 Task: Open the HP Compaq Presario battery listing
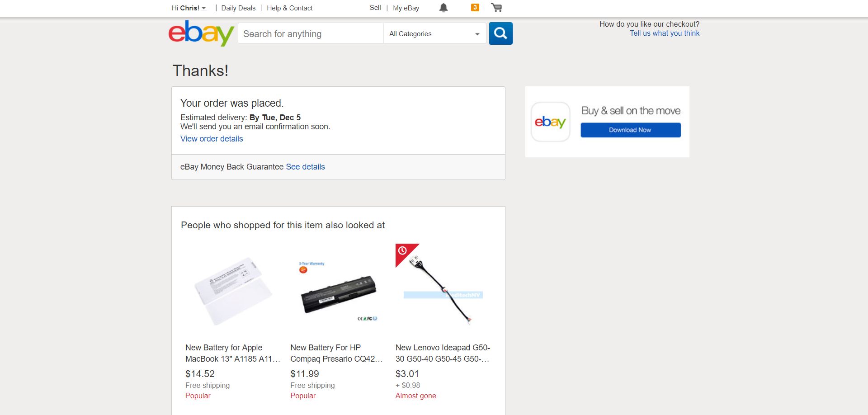(x=336, y=353)
